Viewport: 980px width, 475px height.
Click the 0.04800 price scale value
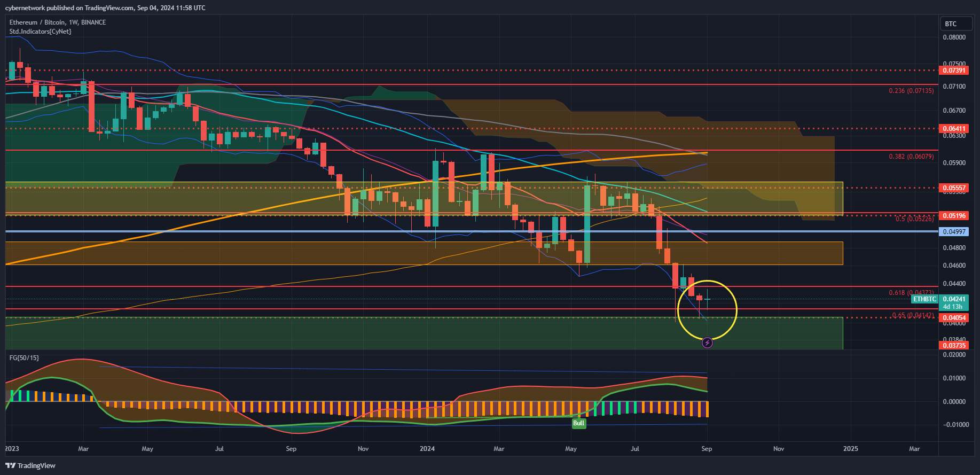954,248
